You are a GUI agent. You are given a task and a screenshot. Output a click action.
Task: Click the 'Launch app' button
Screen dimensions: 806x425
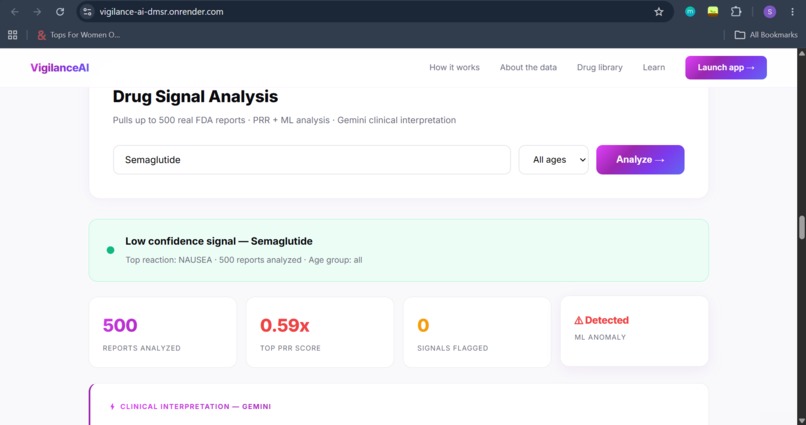(726, 67)
